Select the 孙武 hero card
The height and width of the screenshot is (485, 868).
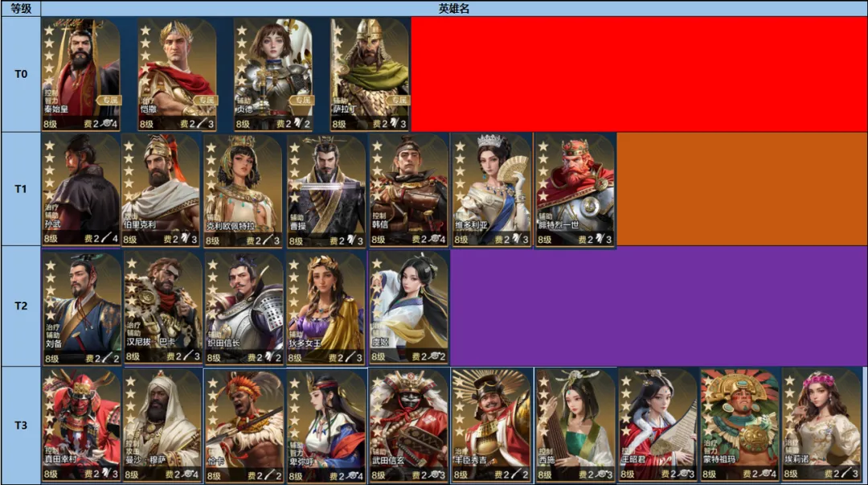click(81, 190)
